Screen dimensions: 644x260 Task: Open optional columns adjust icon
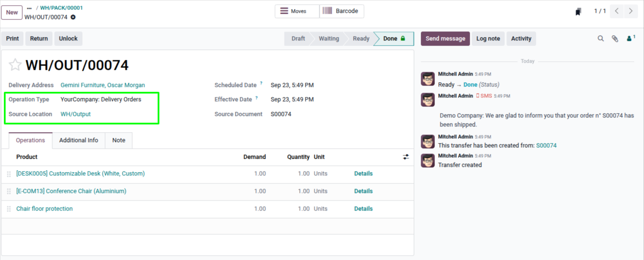tap(406, 157)
